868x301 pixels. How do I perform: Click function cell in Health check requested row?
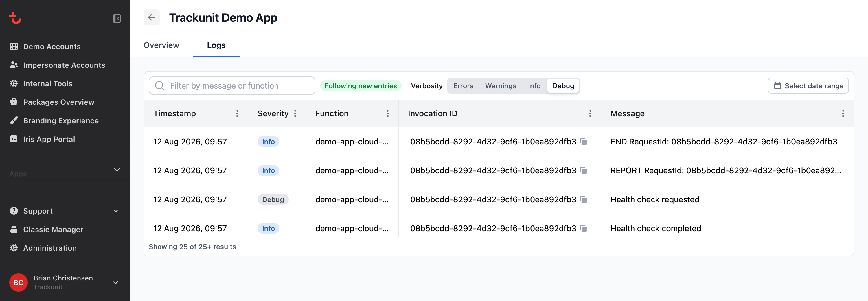click(352, 199)
